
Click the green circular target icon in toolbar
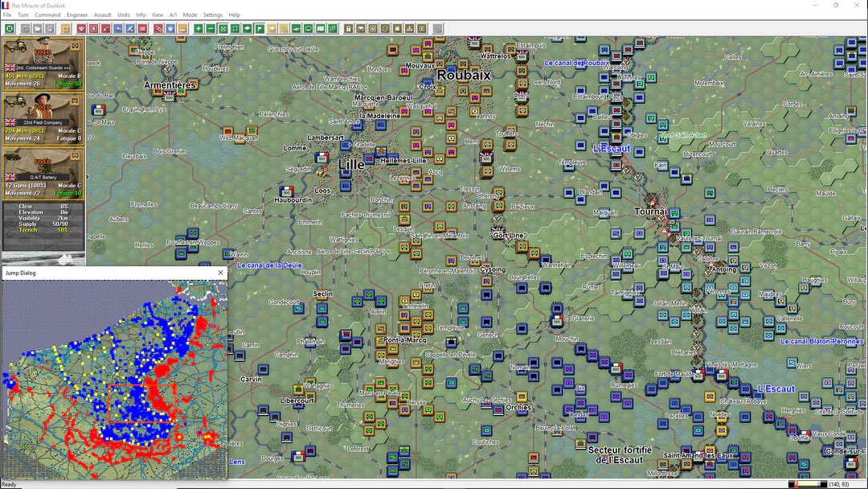coord(10,28)
